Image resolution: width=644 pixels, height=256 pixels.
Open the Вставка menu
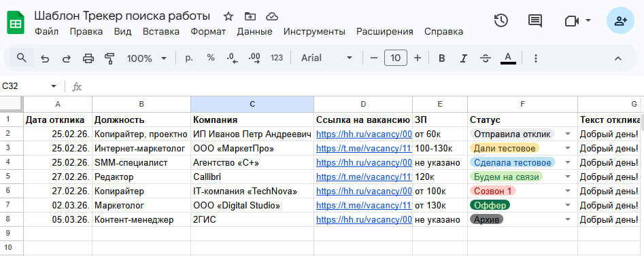click(161, 32)
